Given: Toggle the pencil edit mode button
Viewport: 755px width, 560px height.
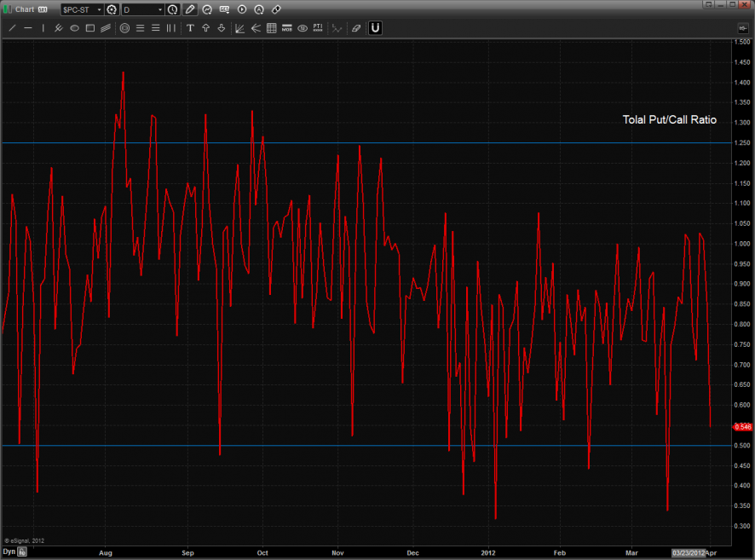Looking at the screenshot, I should (x=190, y=9).
